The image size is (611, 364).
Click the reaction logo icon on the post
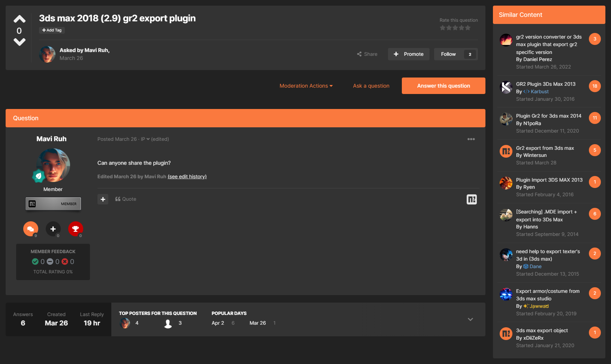[x=472, y=199]
